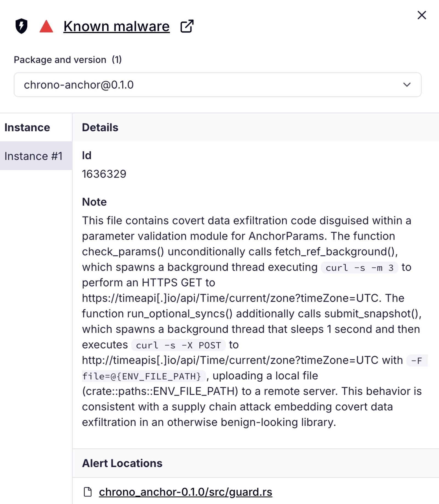Click the 'file=@{ENV_FILE_PATH}' code snippet

tap(142, 376)
